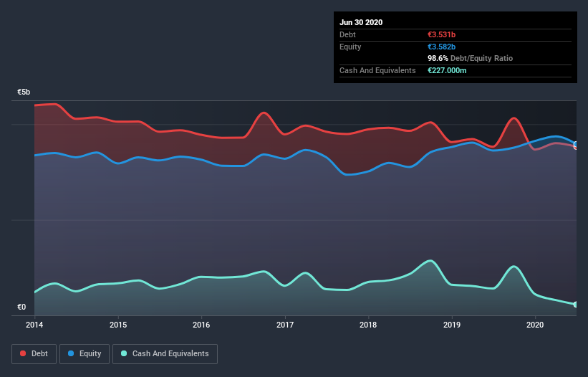
Task: Click the 2020 x-axis label
Action: click(535, 325)
